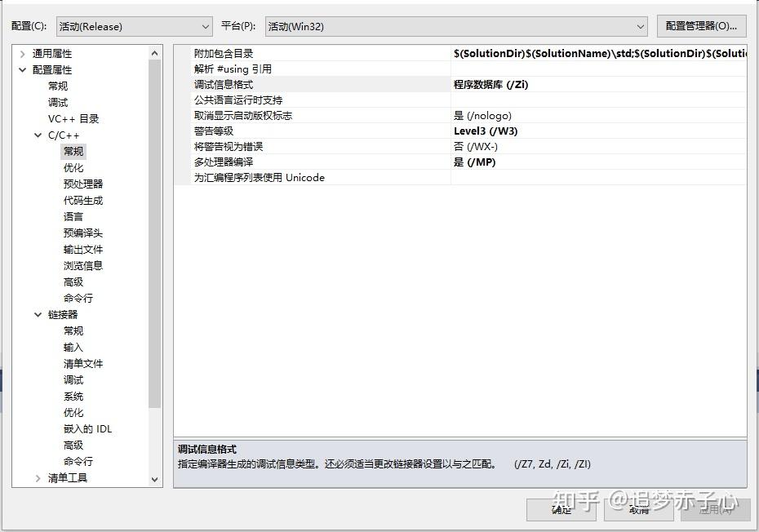This screenshot has width=759, height=532.
Task: Collapse the C/C++ tree node
Action: pos(38,135)
